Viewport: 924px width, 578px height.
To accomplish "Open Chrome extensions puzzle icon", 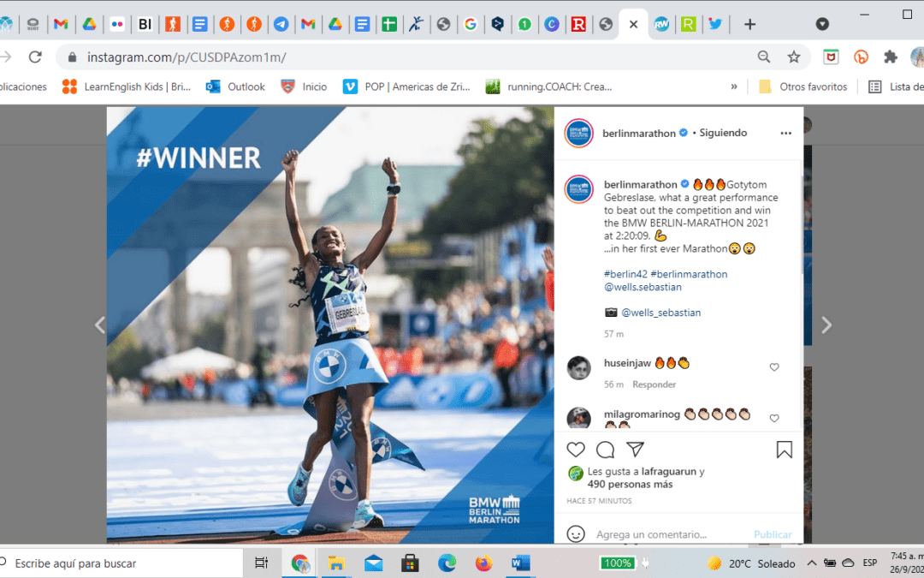I will 891,57.
